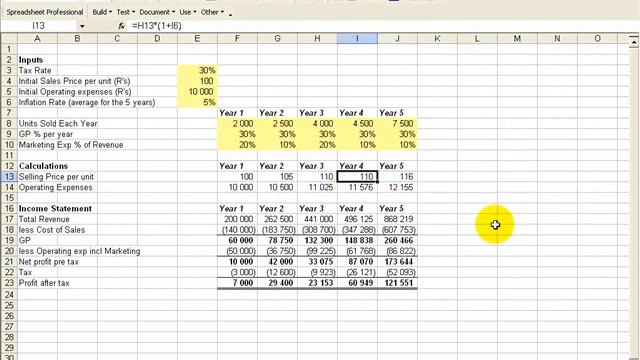Select Year 1 units sold cell 2 000
The height and width of the screenshot is (360, 640).
pos(237,123)
